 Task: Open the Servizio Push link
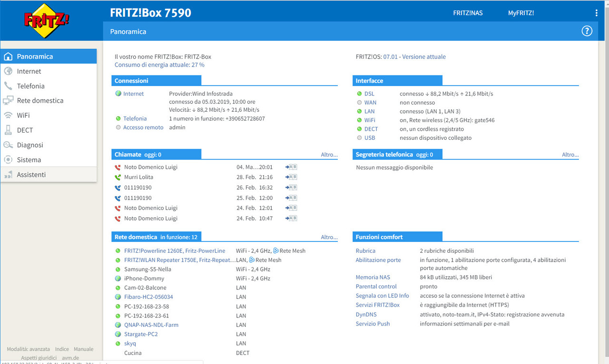(373, 324)
